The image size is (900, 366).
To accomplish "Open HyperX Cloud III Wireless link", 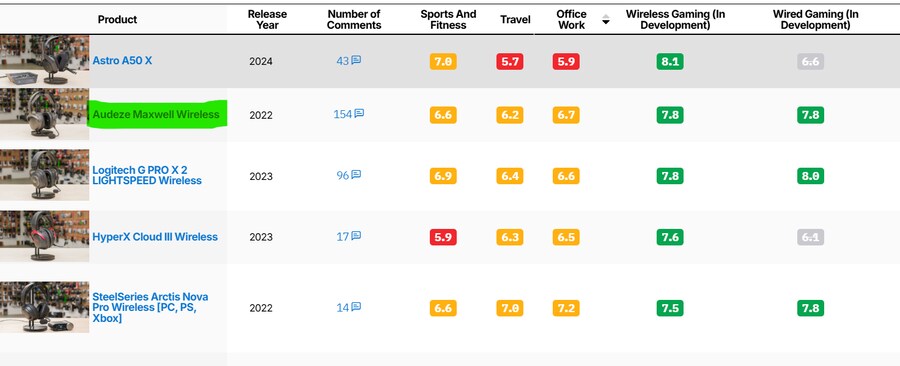I will coord(155,236).
